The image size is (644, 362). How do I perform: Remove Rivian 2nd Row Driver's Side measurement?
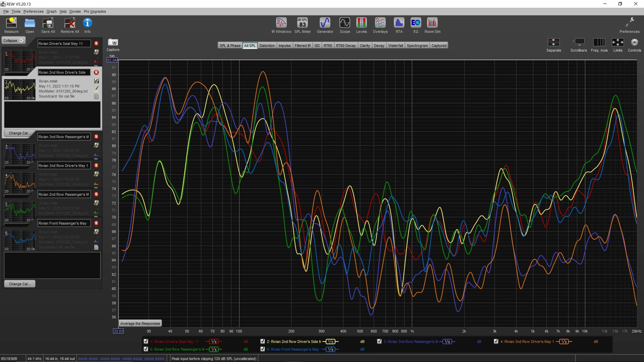tap(96, 72)
